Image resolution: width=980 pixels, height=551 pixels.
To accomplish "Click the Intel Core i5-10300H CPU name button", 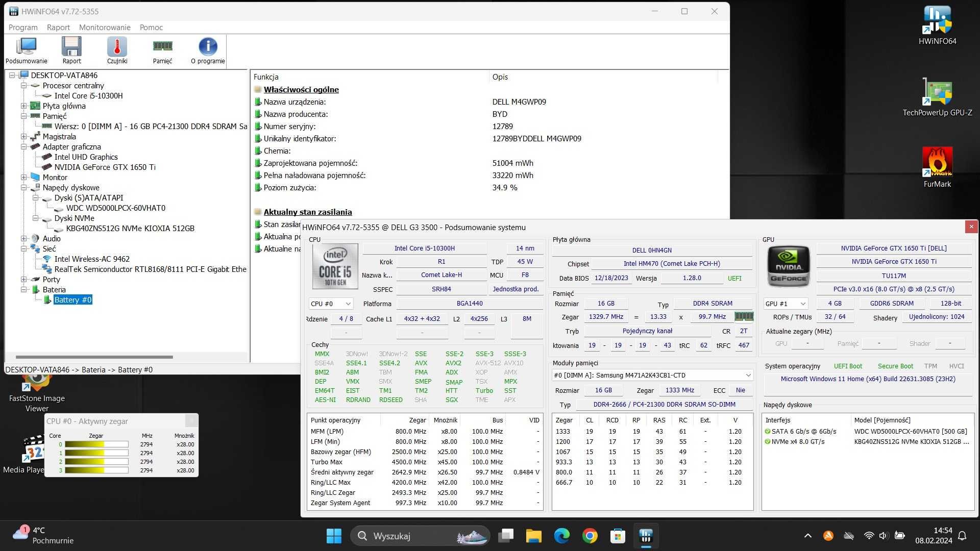I will click(424, 248).
